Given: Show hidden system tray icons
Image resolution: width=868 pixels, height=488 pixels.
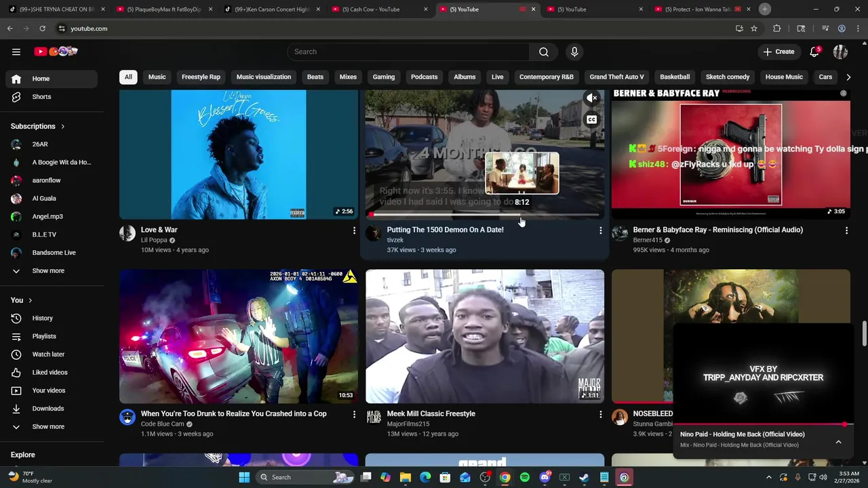Looking at the screenshot, I should 768,477.
